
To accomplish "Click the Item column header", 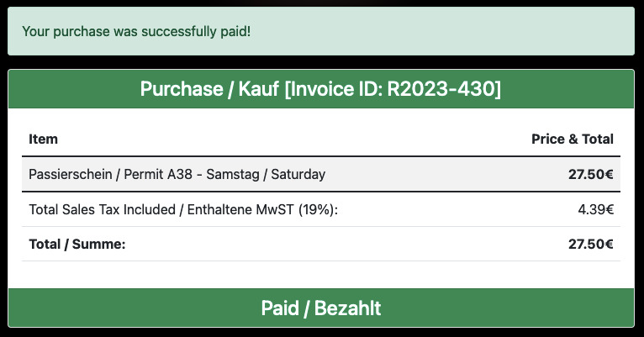I will tap(43, 140).
